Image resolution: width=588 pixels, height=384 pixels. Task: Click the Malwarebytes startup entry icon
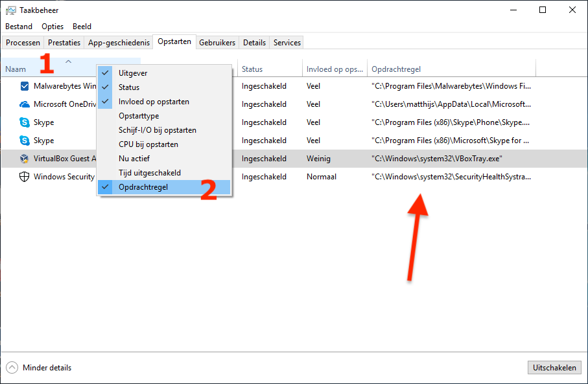[25, 86]
